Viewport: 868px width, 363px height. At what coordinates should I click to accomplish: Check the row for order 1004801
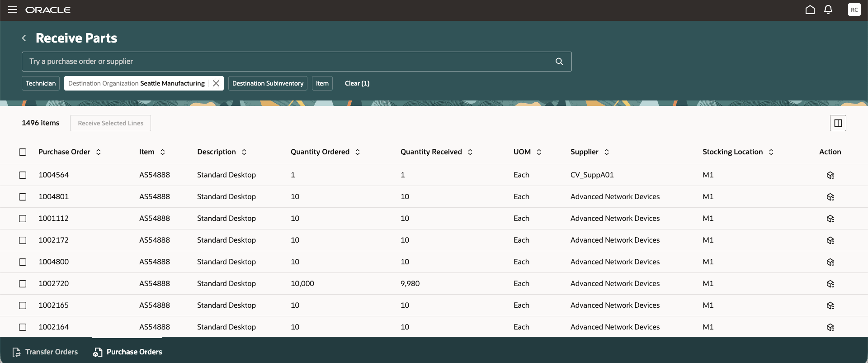pyautogui.click(x=23, y=197)
